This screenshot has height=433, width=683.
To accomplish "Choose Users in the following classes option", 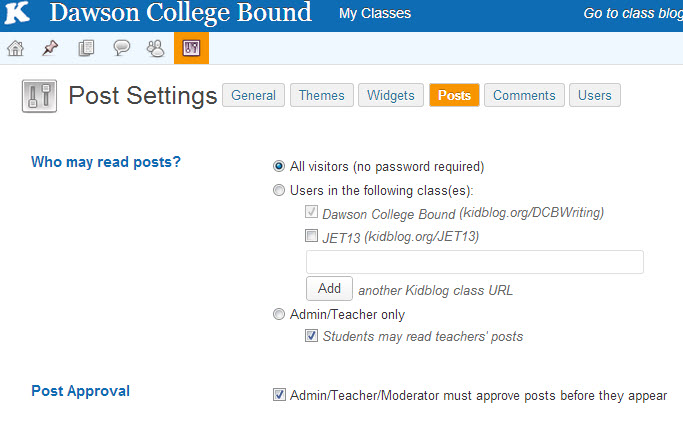I will pyautogui.click(x=279, y=190).
